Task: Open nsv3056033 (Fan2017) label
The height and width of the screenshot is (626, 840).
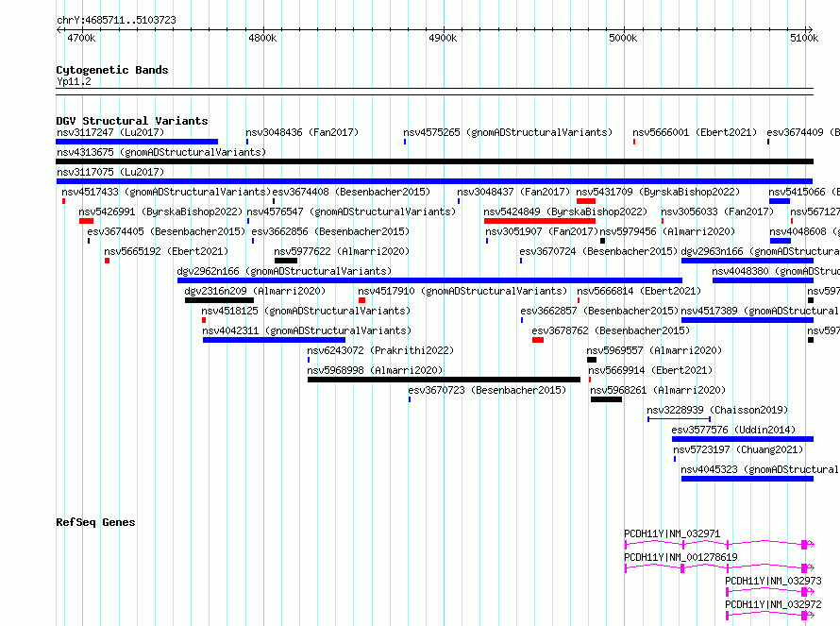Action: pyautogui.click(x=717, y=211)
